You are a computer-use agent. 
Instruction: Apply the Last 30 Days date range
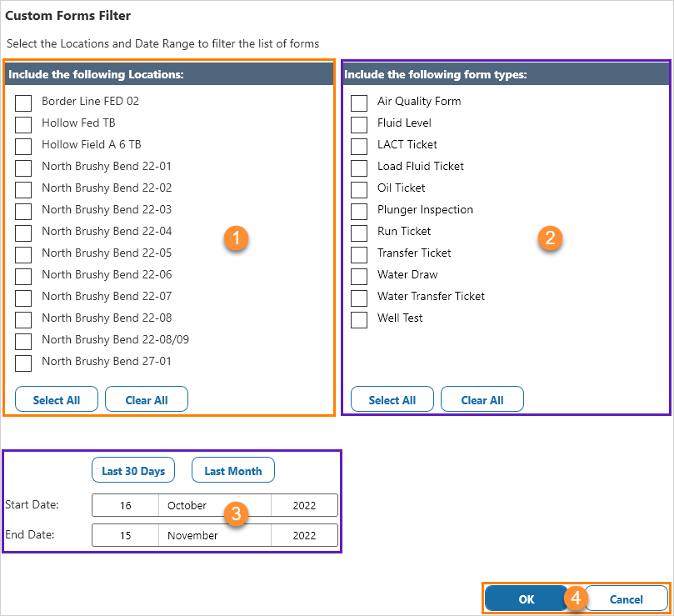tap(133, 471)
